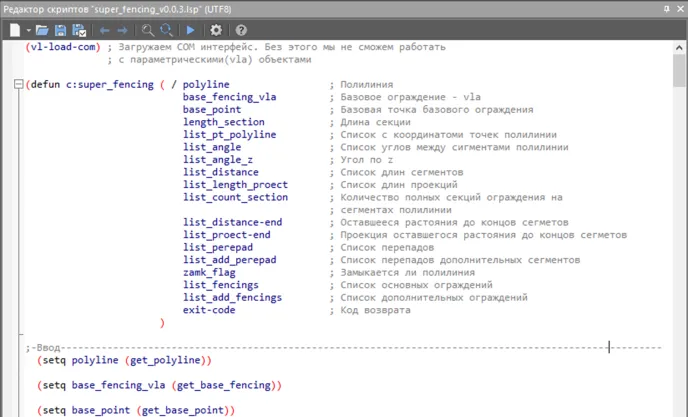This screenshot has height=417, width=688.
Task: Click the Save As icon
Action: [x=79, y=31]
